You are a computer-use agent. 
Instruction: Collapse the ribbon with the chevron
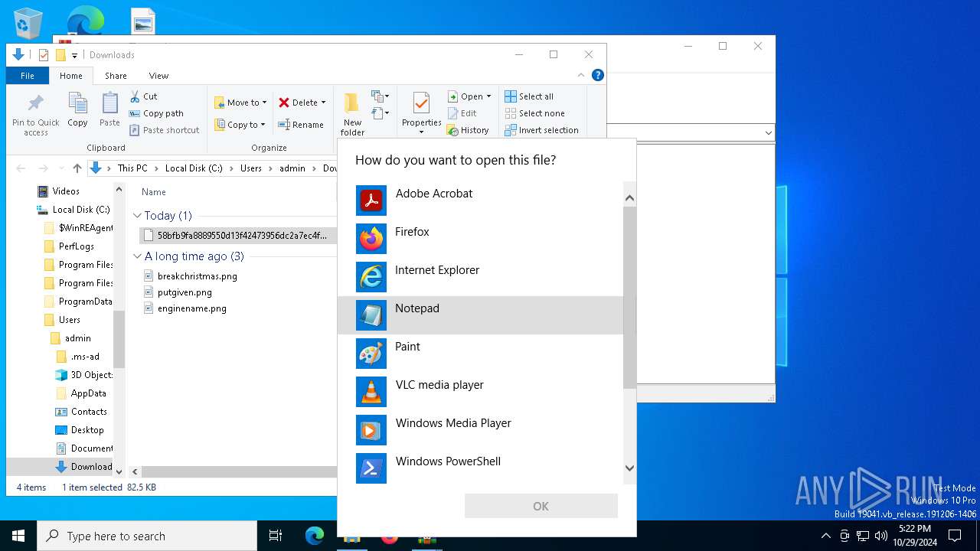click(583, 75)
